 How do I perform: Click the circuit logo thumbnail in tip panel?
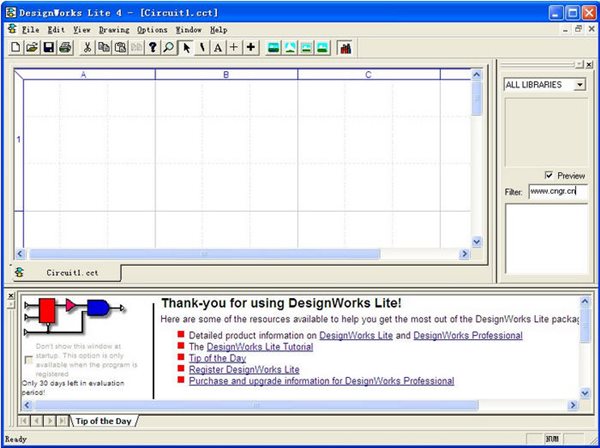click(75, 317)
